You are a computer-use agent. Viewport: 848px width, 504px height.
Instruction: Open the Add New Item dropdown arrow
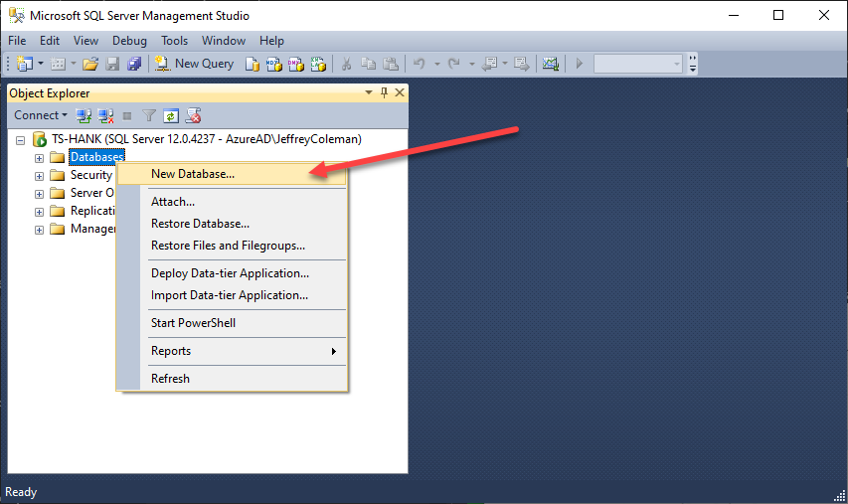73,64
